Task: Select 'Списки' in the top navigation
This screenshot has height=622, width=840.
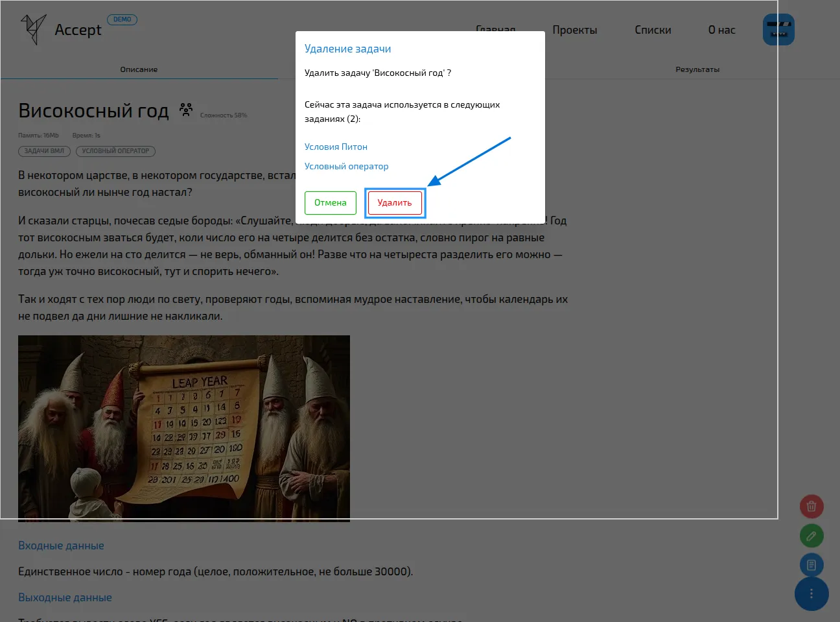Action: pyautogui.click(x=653, y=29)
